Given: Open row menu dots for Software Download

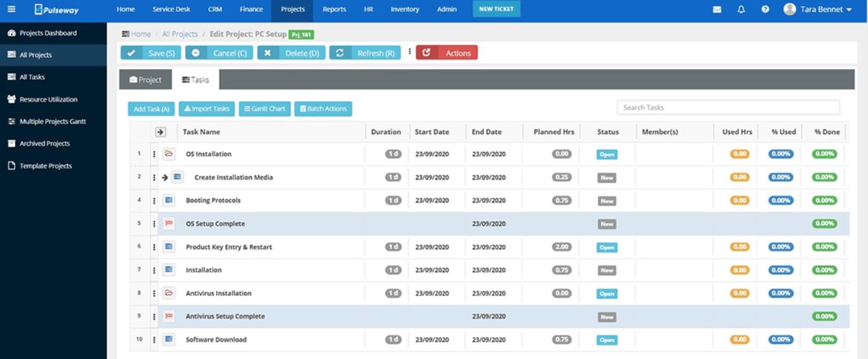Looking at the screenshot, I should coord(155,339).
